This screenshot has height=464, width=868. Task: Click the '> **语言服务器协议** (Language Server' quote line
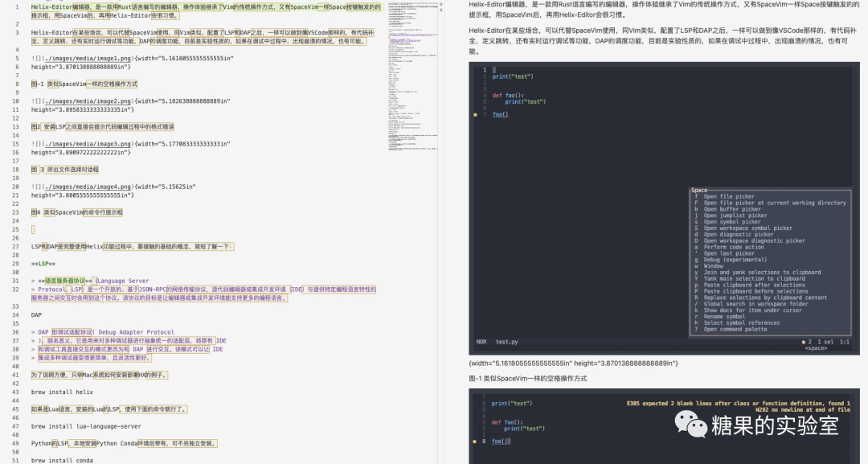(90, 281)
